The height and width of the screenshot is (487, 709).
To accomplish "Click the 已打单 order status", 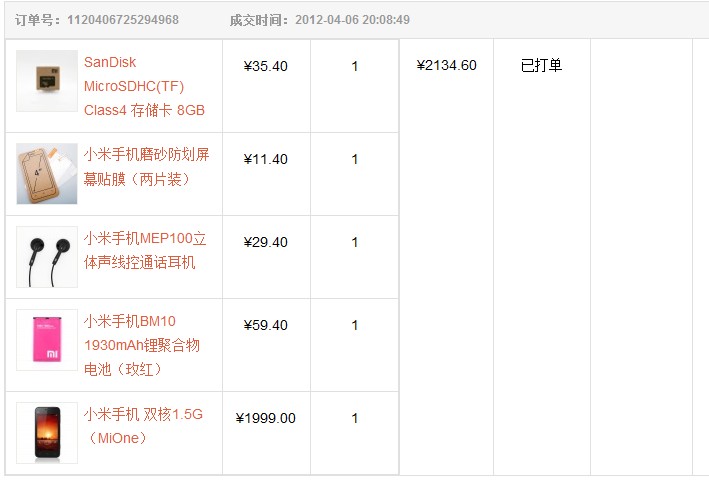I will (x=541, y=66).
